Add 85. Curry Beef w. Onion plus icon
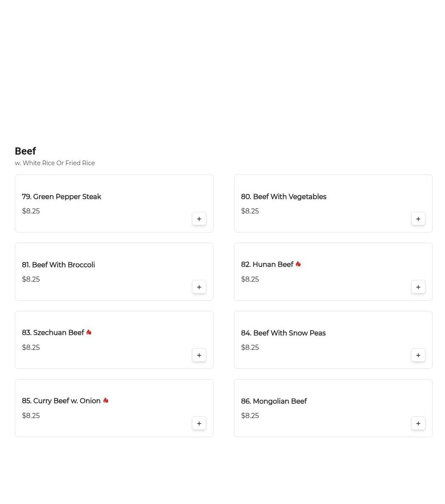Image resolution: width=445 pixels, height=504 pixels. coord(199,424)
